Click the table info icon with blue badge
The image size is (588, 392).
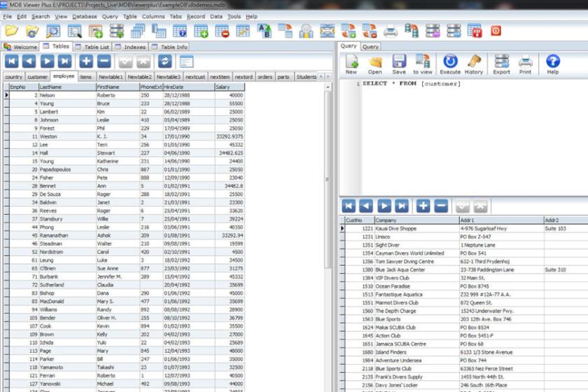point(180,31)
